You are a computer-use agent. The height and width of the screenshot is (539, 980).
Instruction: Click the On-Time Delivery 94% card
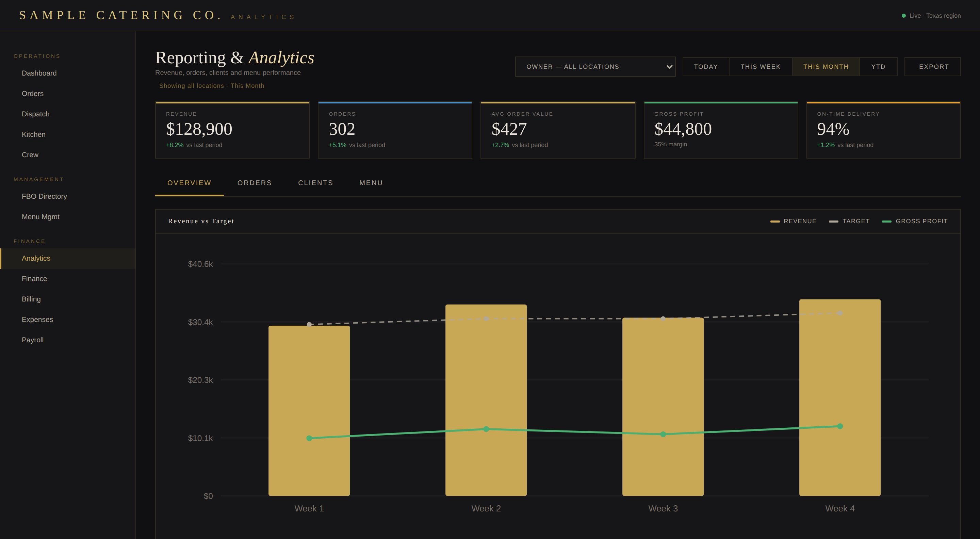point(883,130)
